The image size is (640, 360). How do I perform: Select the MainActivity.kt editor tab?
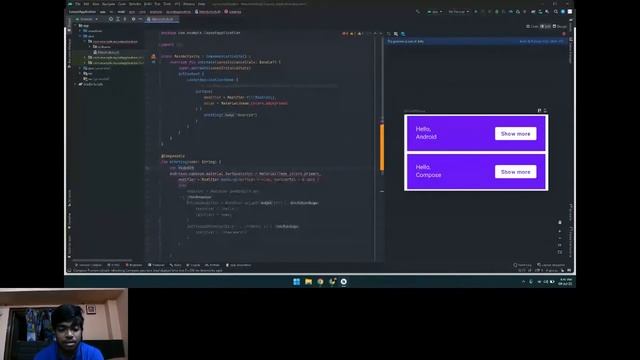pyautogui.click(x=162, y=19)
